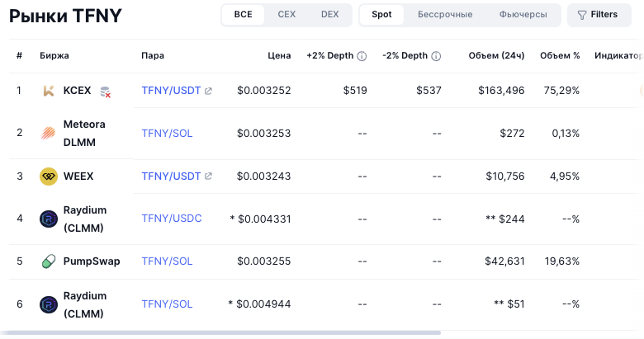This screenshot has height=339, width=644.
Task: Open KCEX TFNY/USDT pair link
Action: 171,90
